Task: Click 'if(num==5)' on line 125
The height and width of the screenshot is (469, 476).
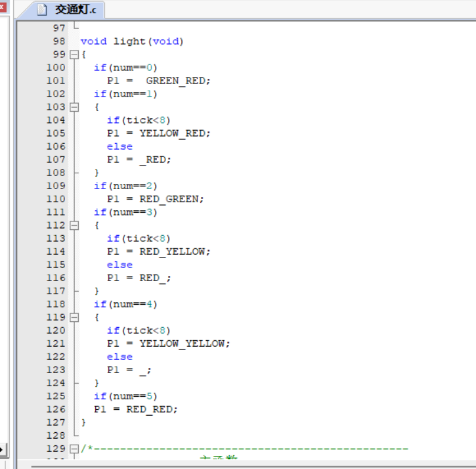Action: [125, 396]
